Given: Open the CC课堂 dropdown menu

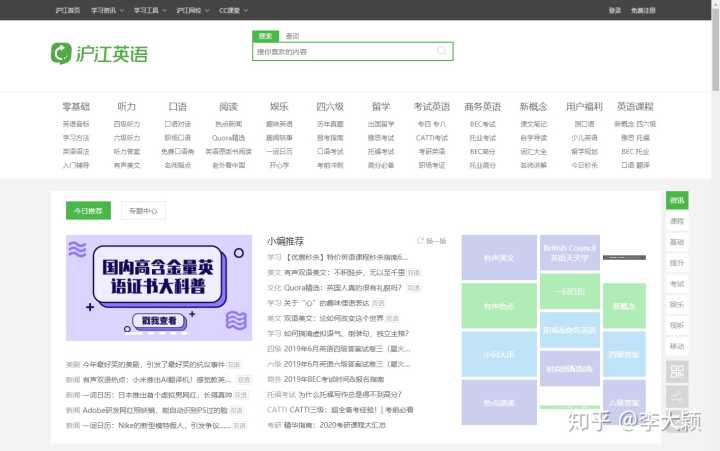Looking at the screenshot, I should click(x=233, y=10).
